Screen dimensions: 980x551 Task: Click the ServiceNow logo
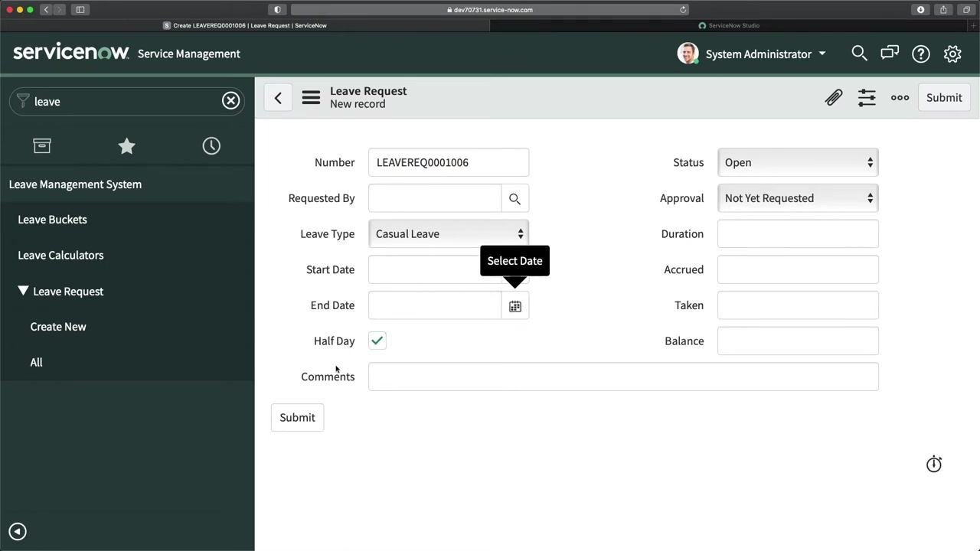[71, 52]
